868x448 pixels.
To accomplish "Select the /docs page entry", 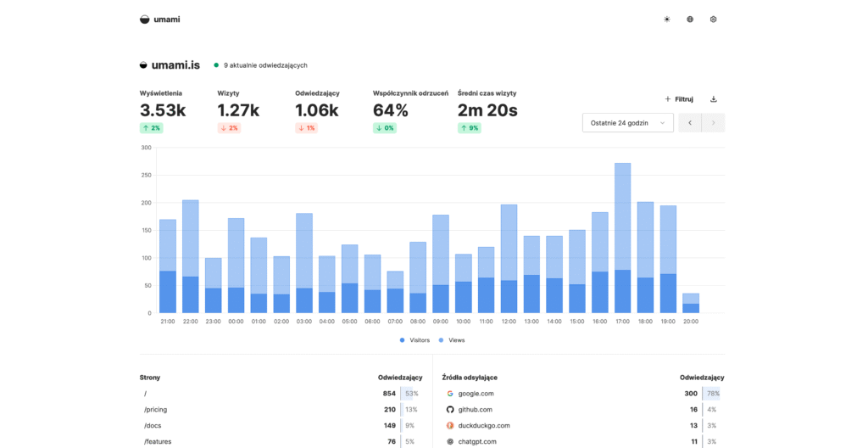I will point(153,426).
